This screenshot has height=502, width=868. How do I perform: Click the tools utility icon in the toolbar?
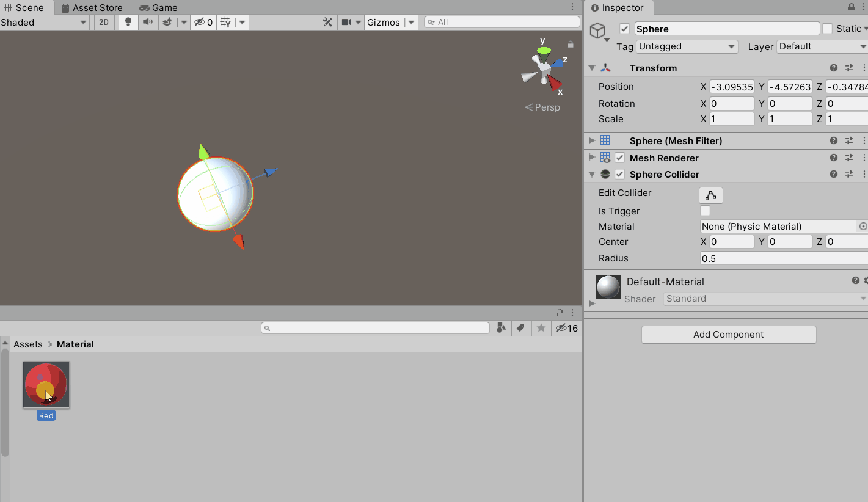[327, 22]
